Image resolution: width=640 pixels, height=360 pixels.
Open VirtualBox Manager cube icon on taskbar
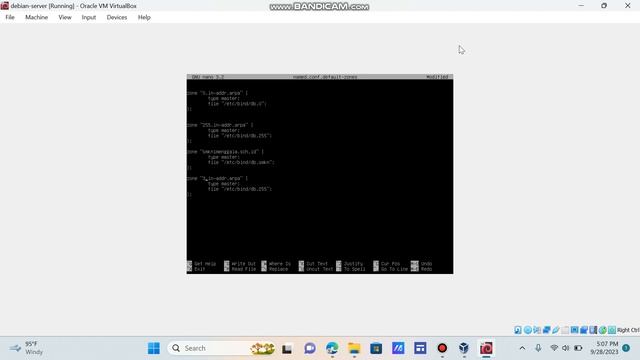(x=464, y=348)
